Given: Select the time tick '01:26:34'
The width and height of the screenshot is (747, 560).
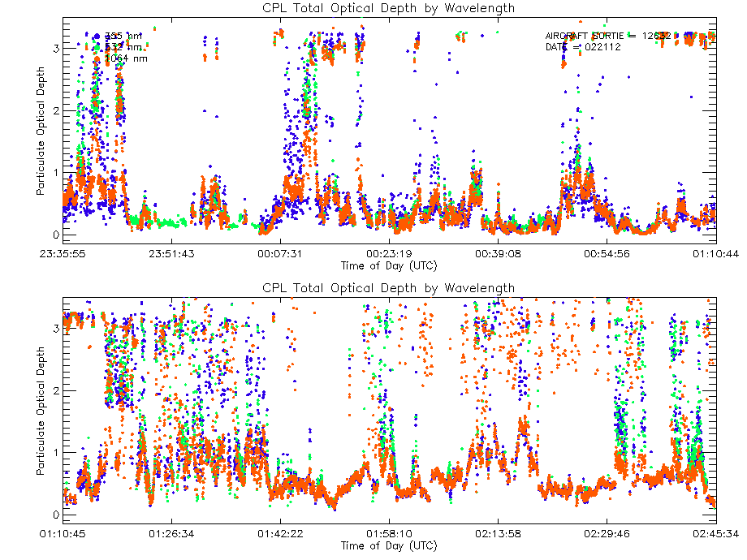Looking at the screenshot, I should coord(171,534).
